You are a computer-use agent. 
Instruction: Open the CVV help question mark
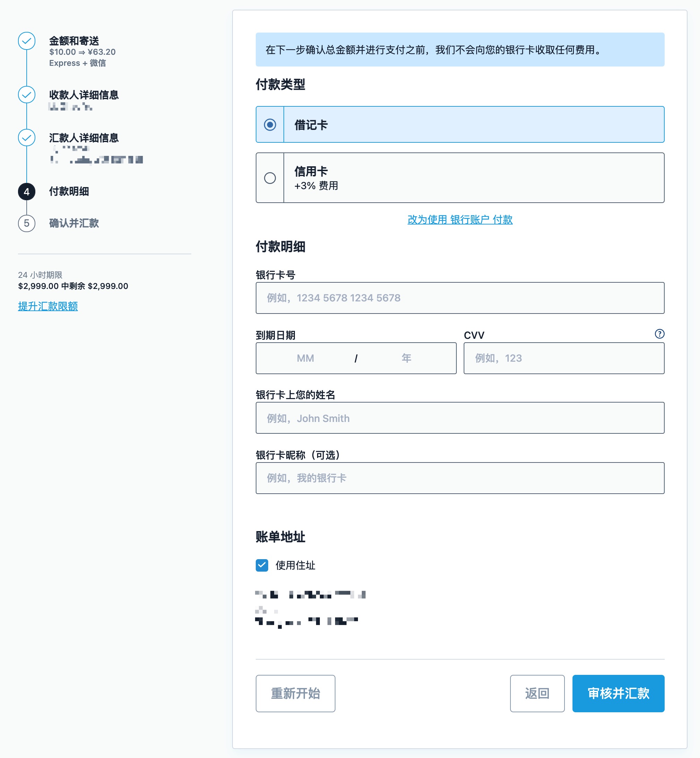click(x=659, y=334)
